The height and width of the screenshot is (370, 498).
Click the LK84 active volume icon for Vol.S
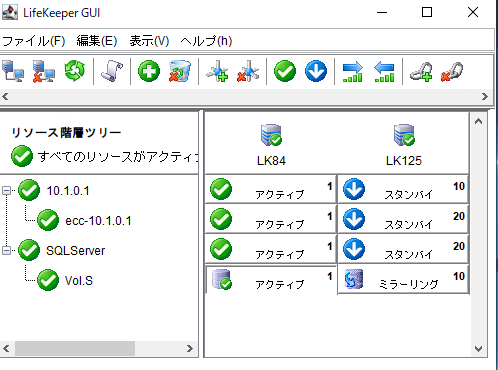[222, 279]
